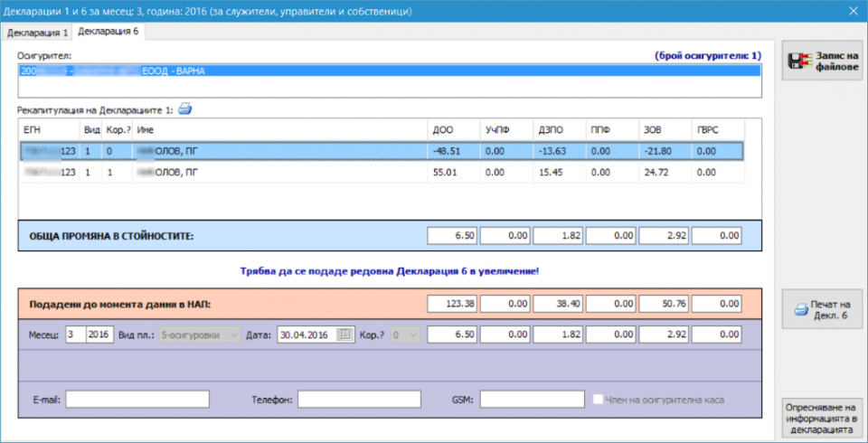This screenshot has height=443, width=868.
Task: Open the calendar picker beside date 30.04.2016
Action: pos(345,335)
